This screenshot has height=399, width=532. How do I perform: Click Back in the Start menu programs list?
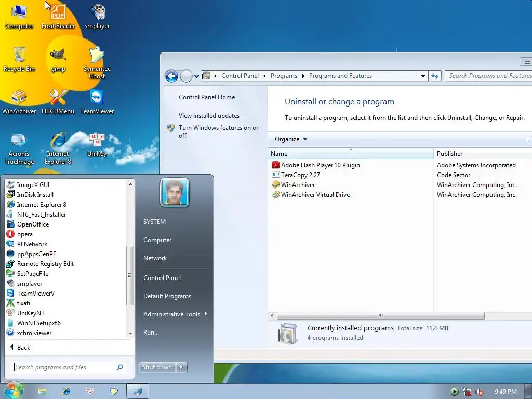pyautogui.click(x=20, y=347)
